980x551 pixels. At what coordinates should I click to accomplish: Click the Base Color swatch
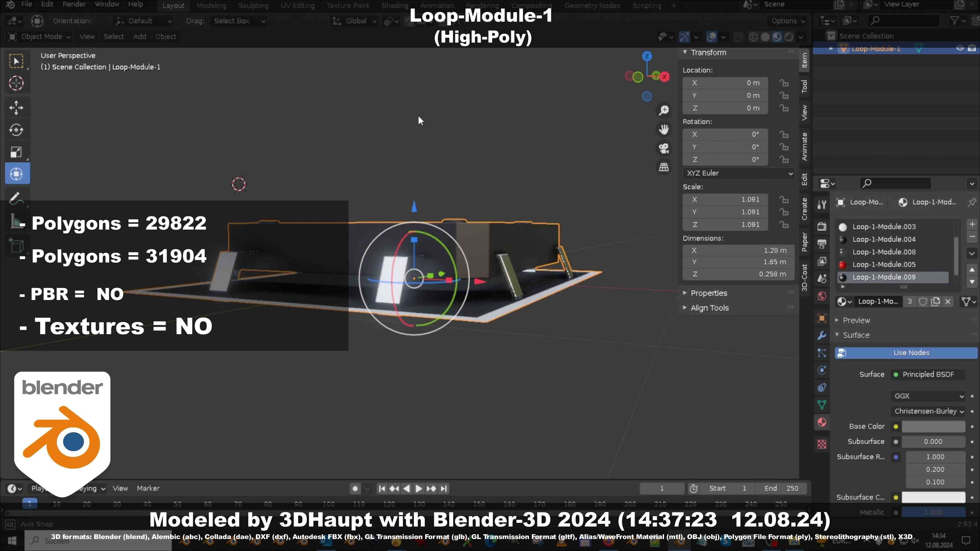pyautogui.click(x=933, y=427)
